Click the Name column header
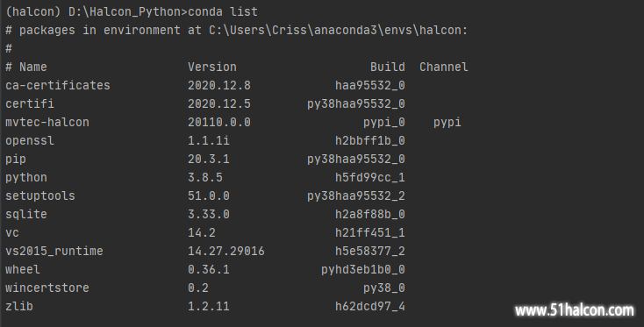The width and height of the screenshot is (644, 327). tap(32, 67)
